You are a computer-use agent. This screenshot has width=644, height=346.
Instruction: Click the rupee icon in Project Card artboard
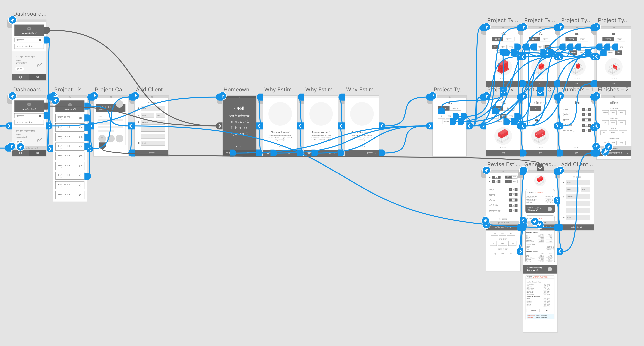point(102,138)
